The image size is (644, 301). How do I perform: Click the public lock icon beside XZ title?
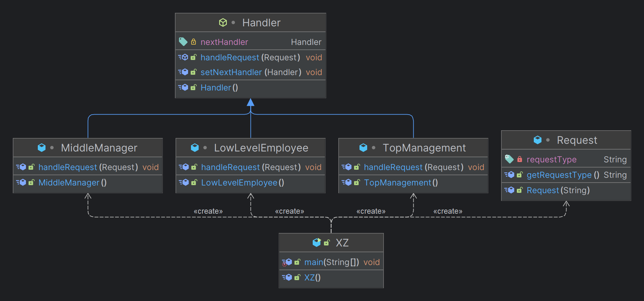[327, 243]
